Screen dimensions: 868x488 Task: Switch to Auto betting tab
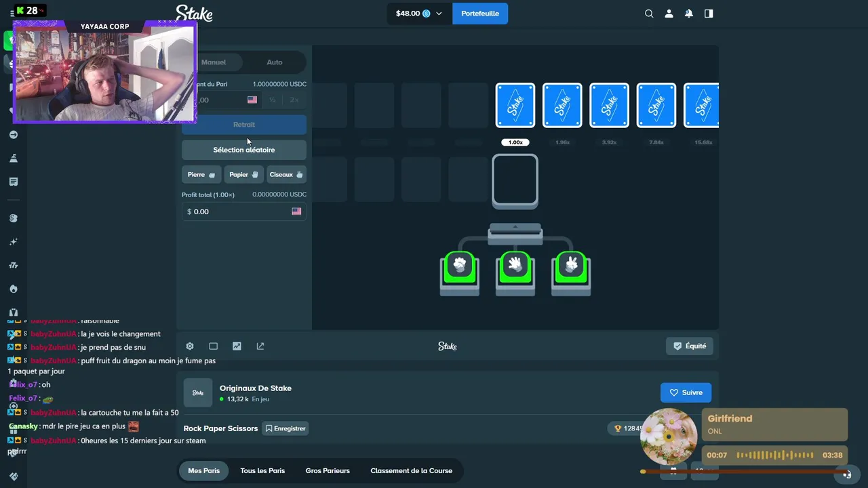pos(274,62)
